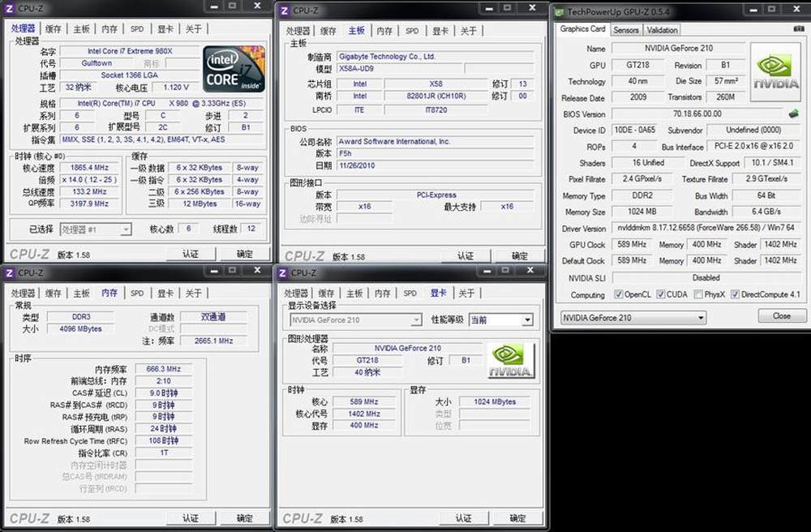Click BIOS vendor "Award Software International, Inc."

point(436,141)
